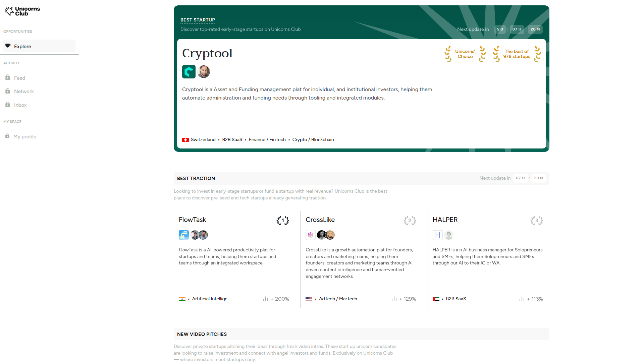The height and width of the screenshot is (362, 644).
Task: Click the lock icon next to Network
Action: click(8, 91)
